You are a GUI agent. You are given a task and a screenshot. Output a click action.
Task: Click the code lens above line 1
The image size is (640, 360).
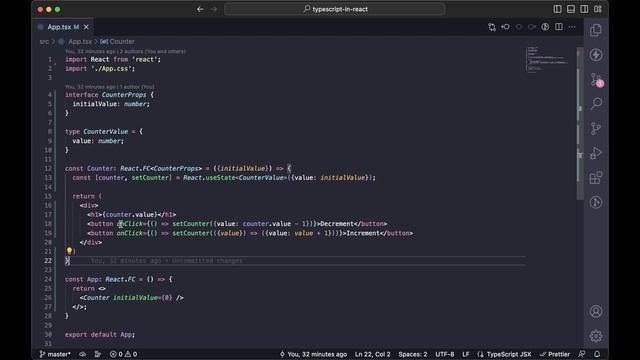click(x=125, y=51)
